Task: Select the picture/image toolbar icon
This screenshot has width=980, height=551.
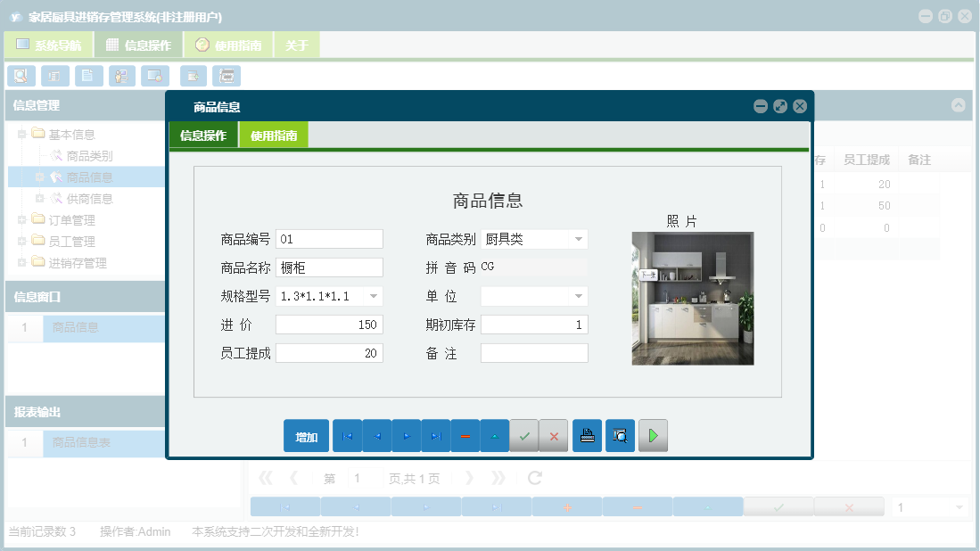Action: pyautogui.click(x=155, y=76)
